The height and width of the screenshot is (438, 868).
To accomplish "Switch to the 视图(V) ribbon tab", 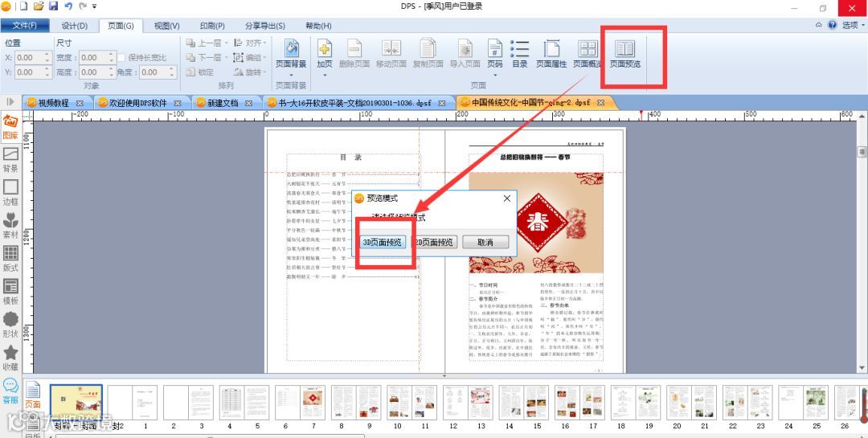I will [166, 26].
